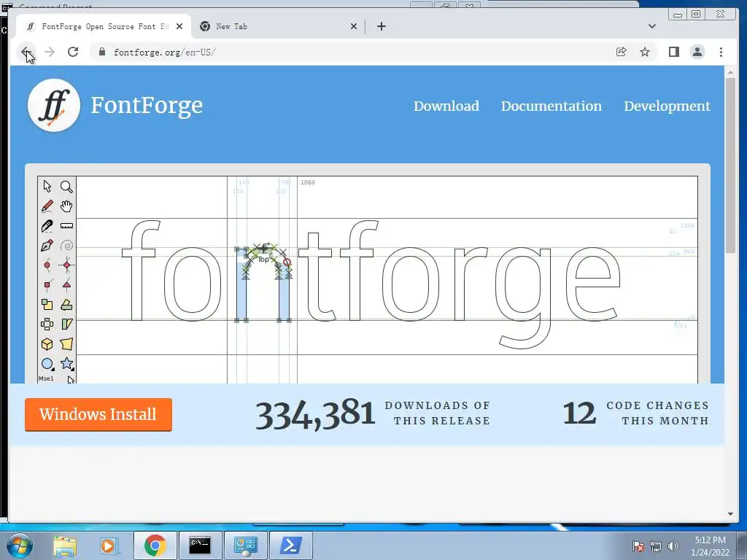
Task: Open File Explorer from the taskbar
Action: 65,545
